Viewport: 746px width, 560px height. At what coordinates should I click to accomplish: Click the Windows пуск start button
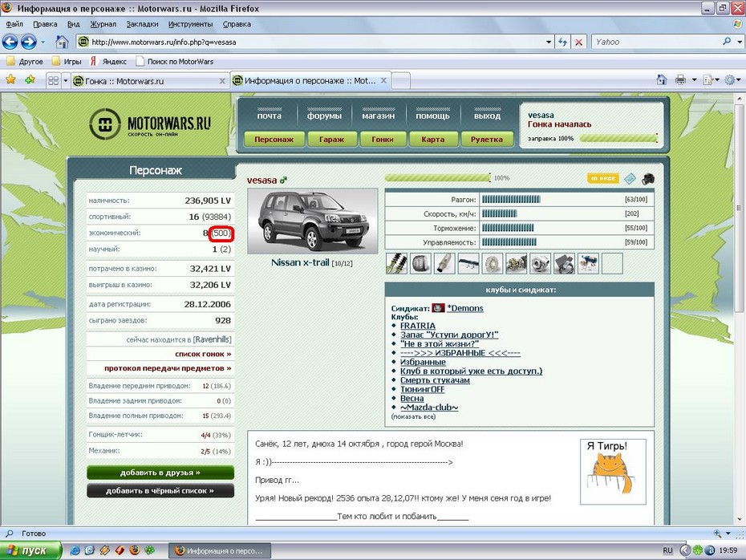click(31, 550)
